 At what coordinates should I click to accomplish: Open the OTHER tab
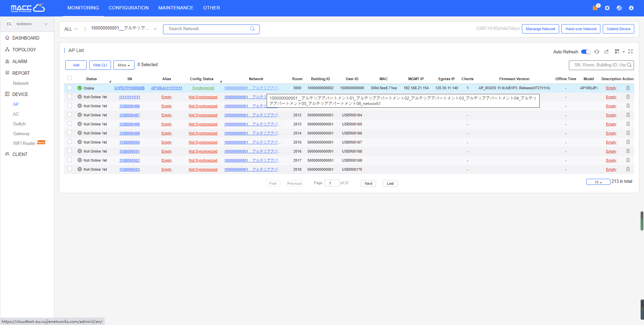212,8
